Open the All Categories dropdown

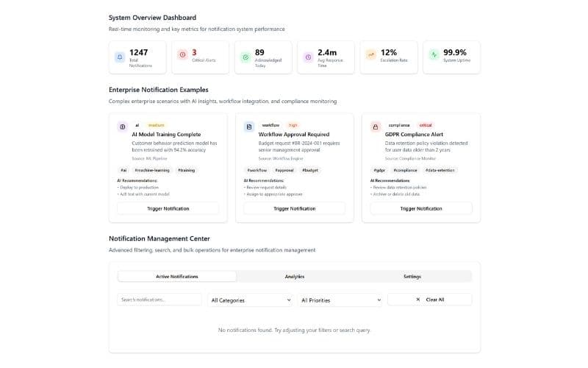click(250, 300)
